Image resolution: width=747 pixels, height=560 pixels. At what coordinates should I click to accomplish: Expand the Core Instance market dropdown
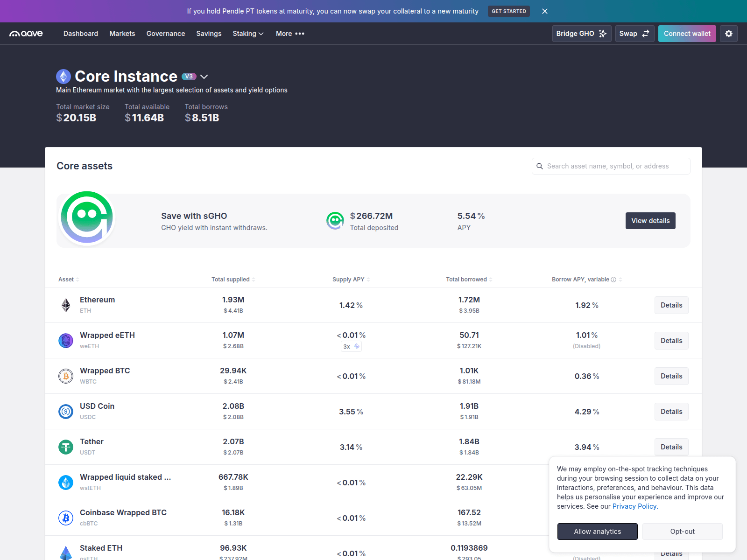pos(204,77)
